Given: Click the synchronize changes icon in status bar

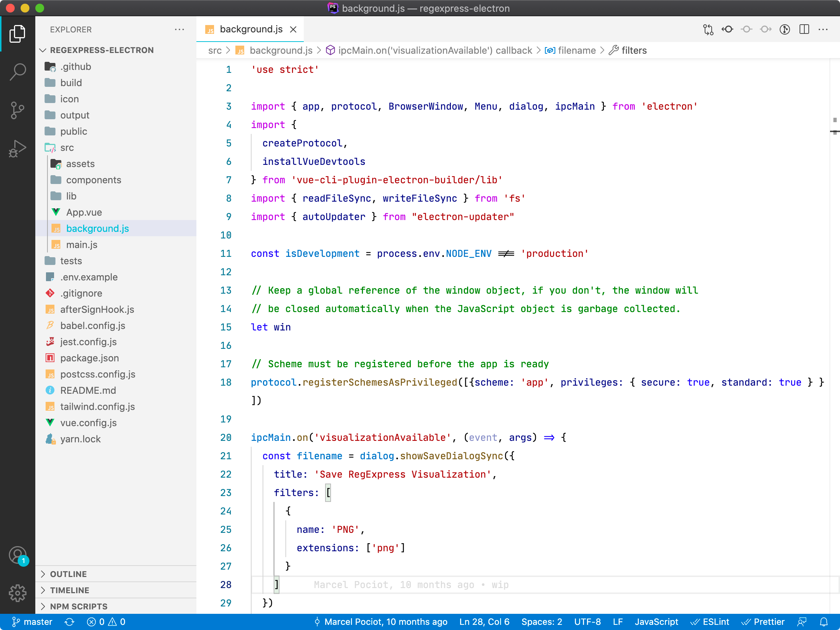Looking at the screenshot, I should 69,622.
